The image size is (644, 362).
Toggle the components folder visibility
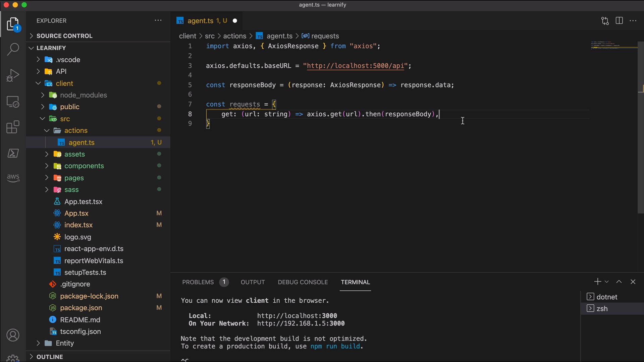pyautogui.click(x=84, y=166)
